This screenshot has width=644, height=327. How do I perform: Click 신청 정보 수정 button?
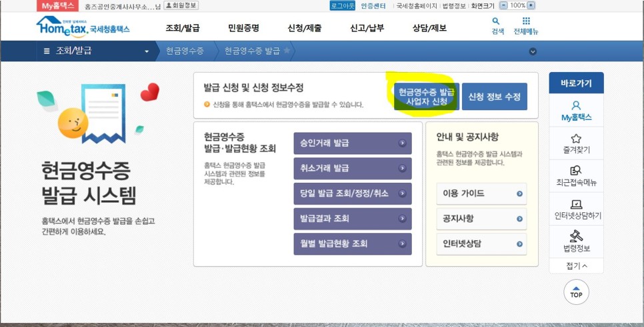[x=495, y=97]
